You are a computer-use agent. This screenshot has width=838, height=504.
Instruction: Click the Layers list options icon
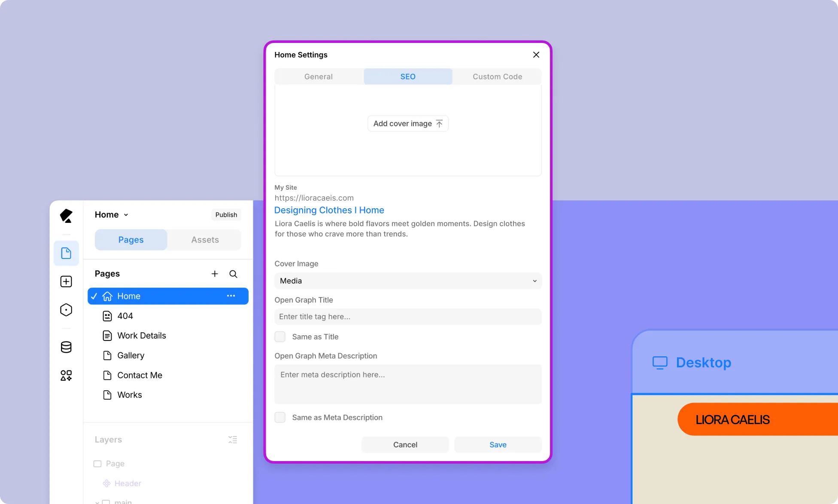click(233, 440)
